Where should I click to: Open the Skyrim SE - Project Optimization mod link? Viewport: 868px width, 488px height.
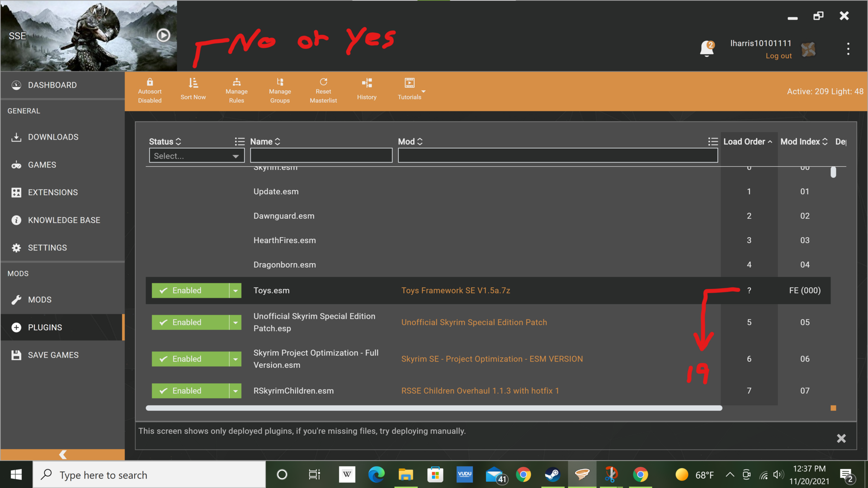[x=492, y=359]
